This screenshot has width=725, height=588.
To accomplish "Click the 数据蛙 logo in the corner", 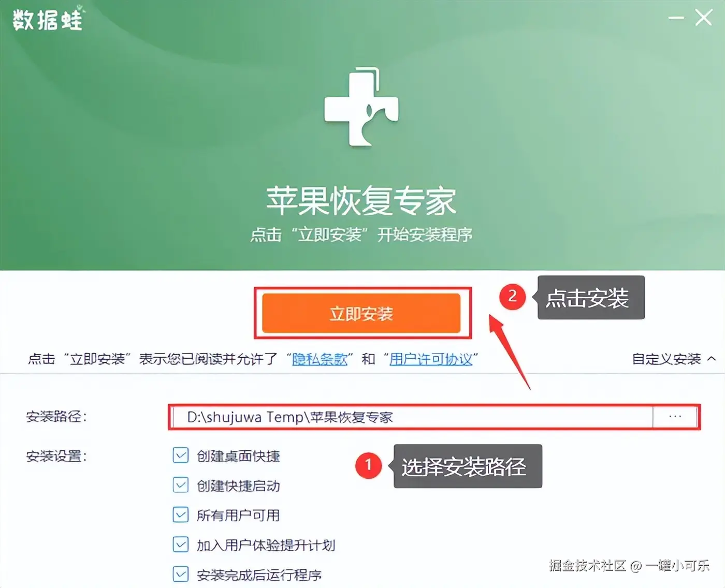I will point(47,20).
